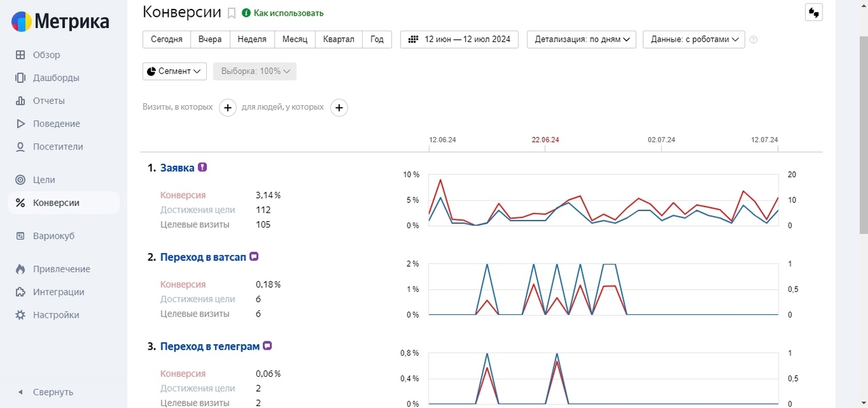The width and height of the screenshot is (868, 408).
Task: Click the help question mark near Данные
Action: click(x=753, y=39)
